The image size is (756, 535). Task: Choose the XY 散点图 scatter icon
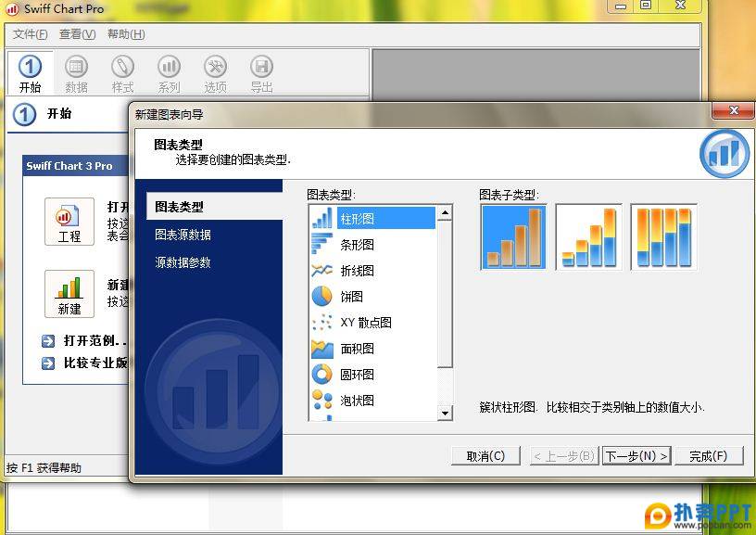coord(322,322)
